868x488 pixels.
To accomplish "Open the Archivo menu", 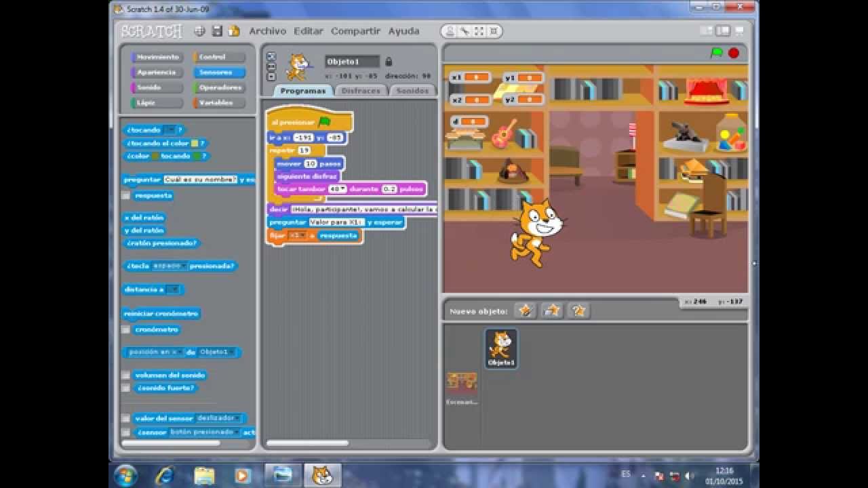I will click(x=267, y=31).
